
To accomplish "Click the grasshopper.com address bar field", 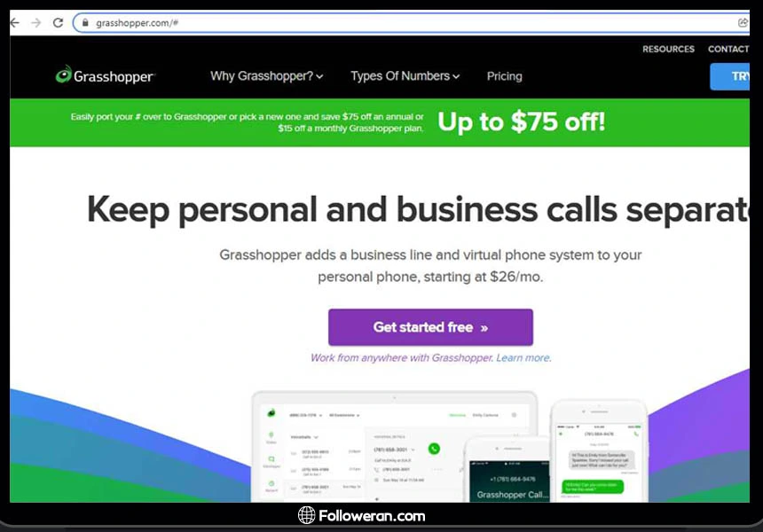I will tap(411, 23).
